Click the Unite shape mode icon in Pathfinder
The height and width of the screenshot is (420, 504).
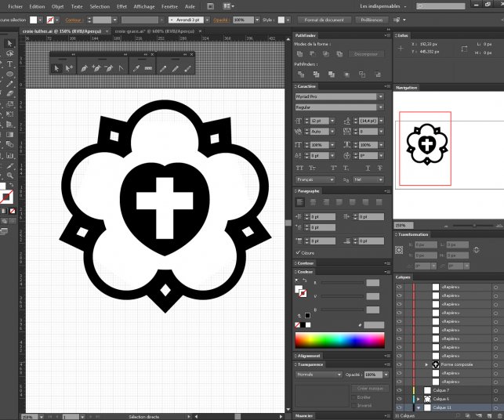[300, 54]
